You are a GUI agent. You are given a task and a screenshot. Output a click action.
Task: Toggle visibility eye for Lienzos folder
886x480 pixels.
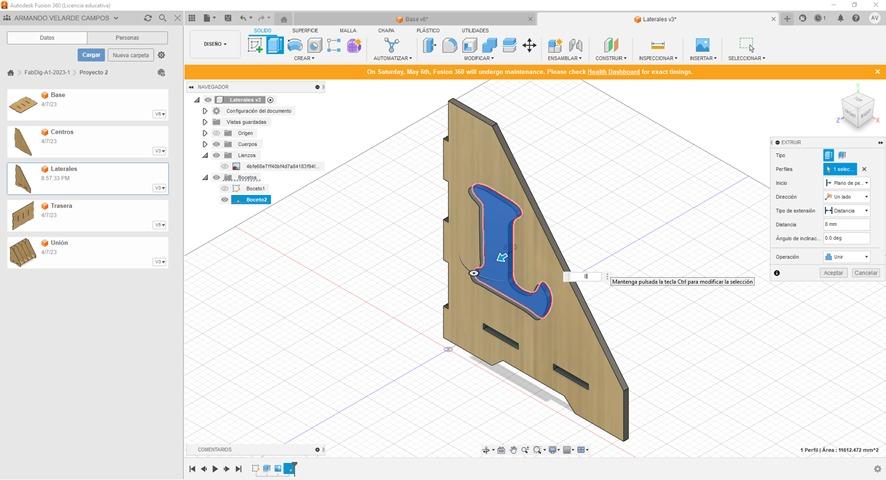(x=216, y=155)
